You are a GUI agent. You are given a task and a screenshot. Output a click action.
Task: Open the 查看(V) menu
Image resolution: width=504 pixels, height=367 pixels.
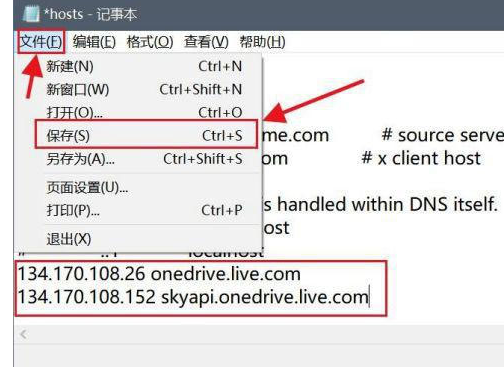(x=206, y=42)
